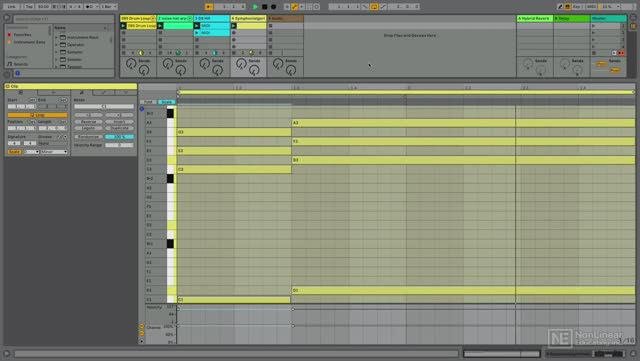The height and width of the screenshot is (361, 640).
Task: Toggle the Scale highlight button above piano roll
Action: 167,102
